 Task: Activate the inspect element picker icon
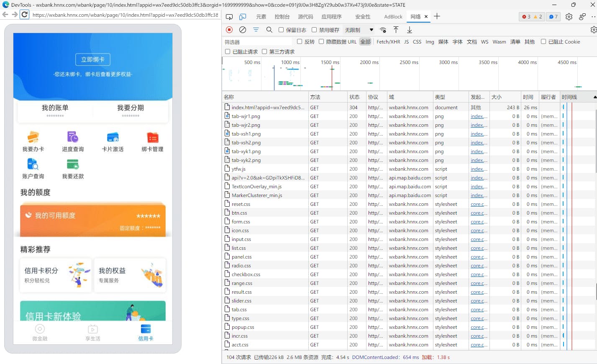point(229,17)
